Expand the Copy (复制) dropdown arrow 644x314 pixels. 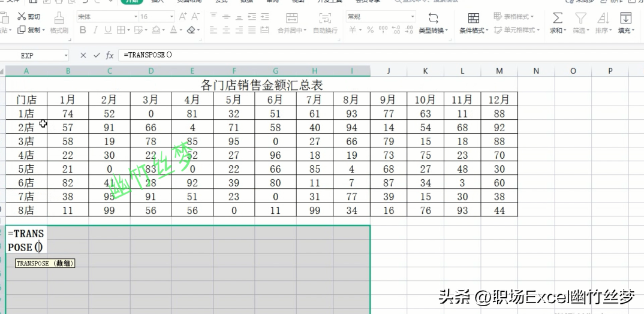point(43,31)
